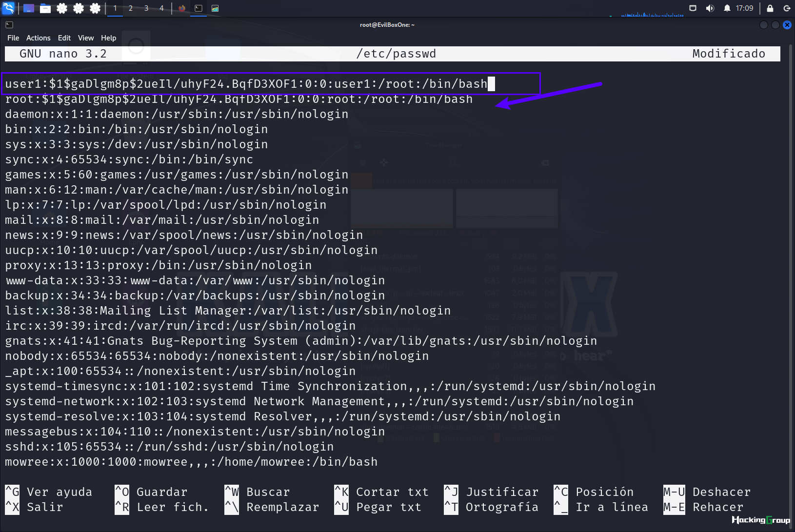Click the sys:x:3:3 line
795x532 pixels.
137,144
